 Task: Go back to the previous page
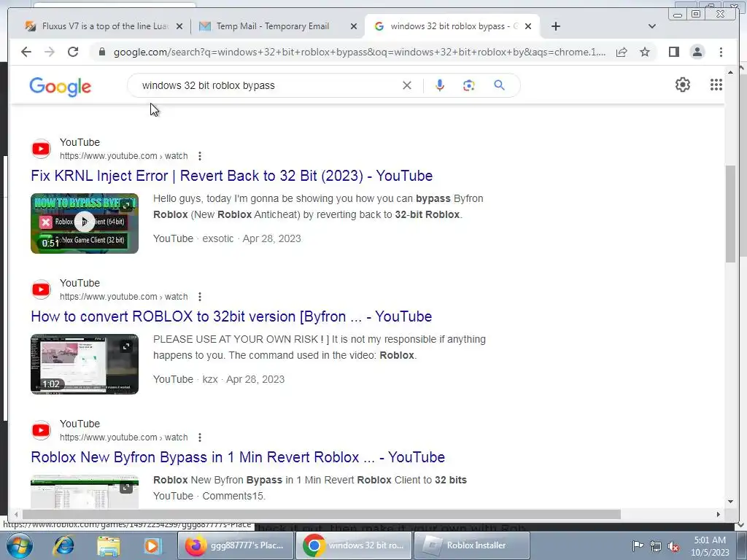coord(26,52)
